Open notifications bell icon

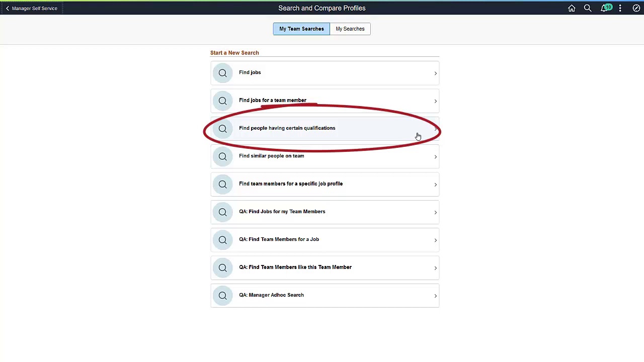point(605,8)
